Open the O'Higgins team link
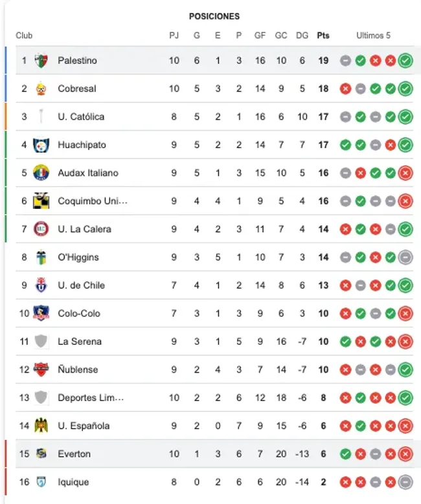This screenshot has height=504, width=421. 78,257
